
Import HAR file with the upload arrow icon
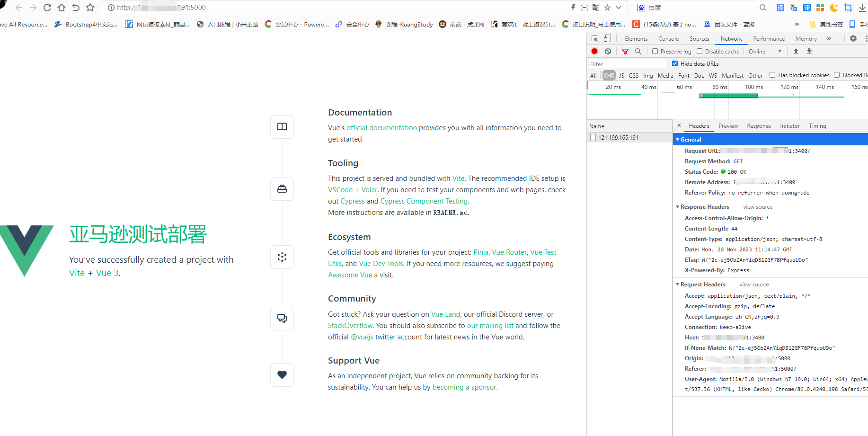(x=796, y=51)
